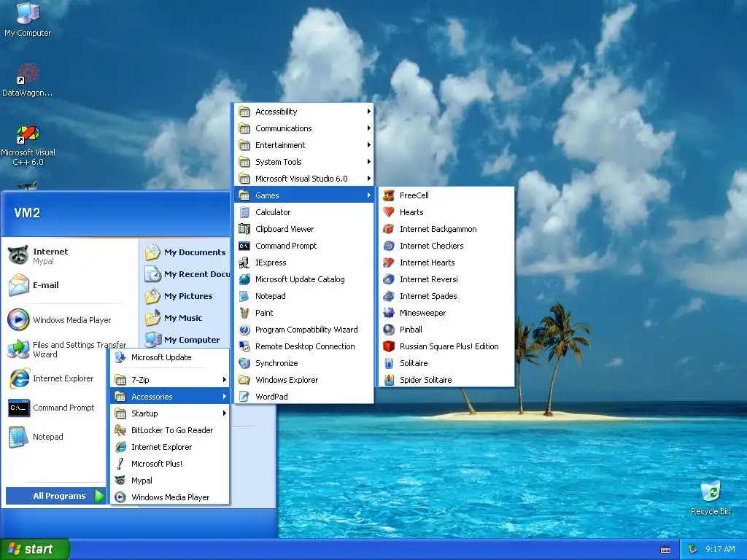Select the Recycle Bin desktop icon
This screenshot has height=560, width=747.
711,498
